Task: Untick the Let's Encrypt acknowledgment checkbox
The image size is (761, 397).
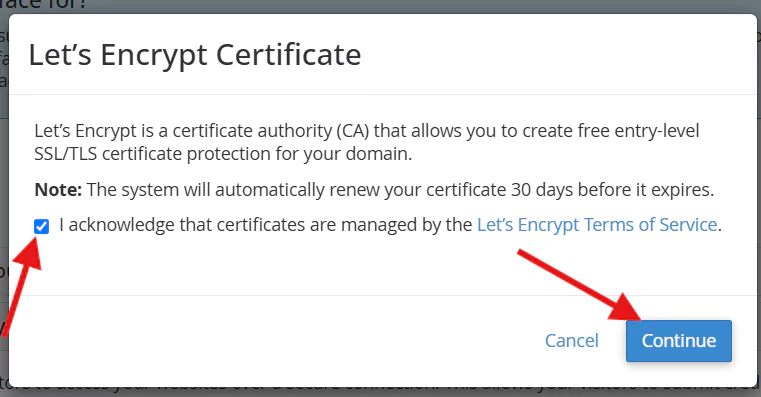Action: point(42,226)
